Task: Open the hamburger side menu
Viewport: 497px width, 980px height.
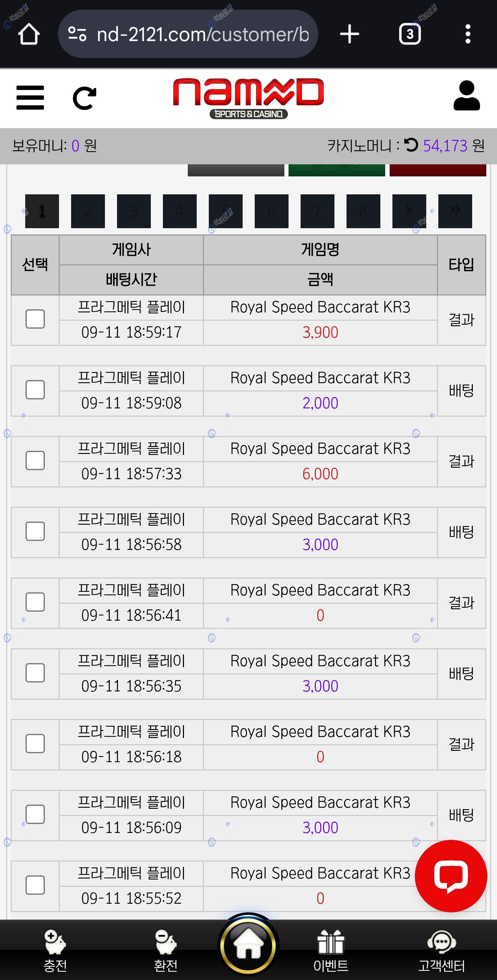Action: click(x=30, y=97)
